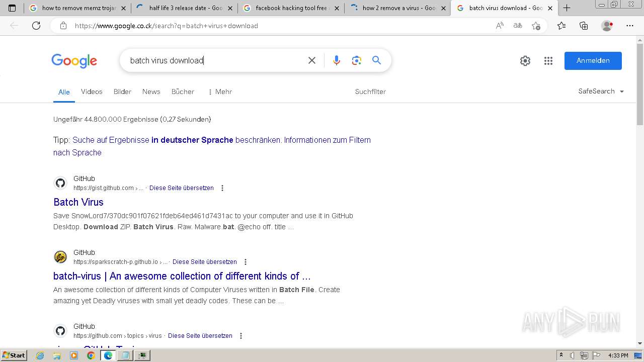Screen dimensions: 644x362
Task: Search by image with camera icon
Action: 357,60
